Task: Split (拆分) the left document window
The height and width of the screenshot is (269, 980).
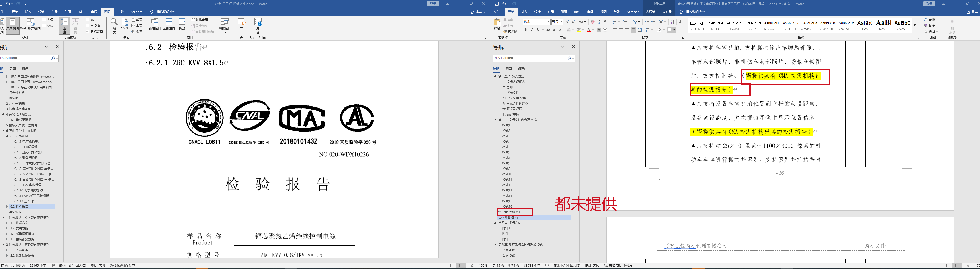Action: 182,24
